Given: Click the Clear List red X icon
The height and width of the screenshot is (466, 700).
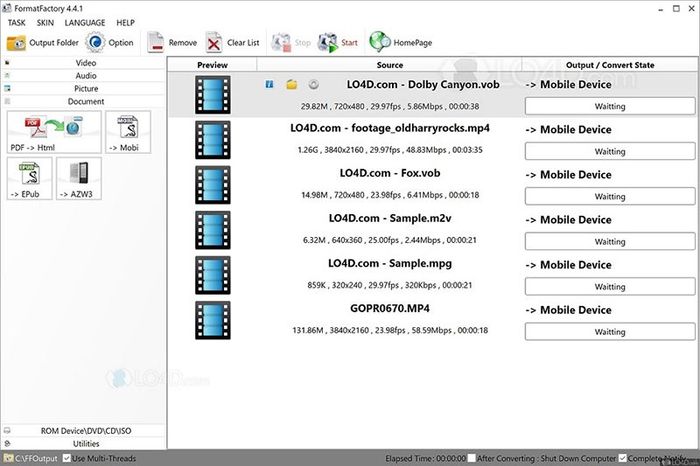Looking at the screenshot, I should tap(214, 43).
